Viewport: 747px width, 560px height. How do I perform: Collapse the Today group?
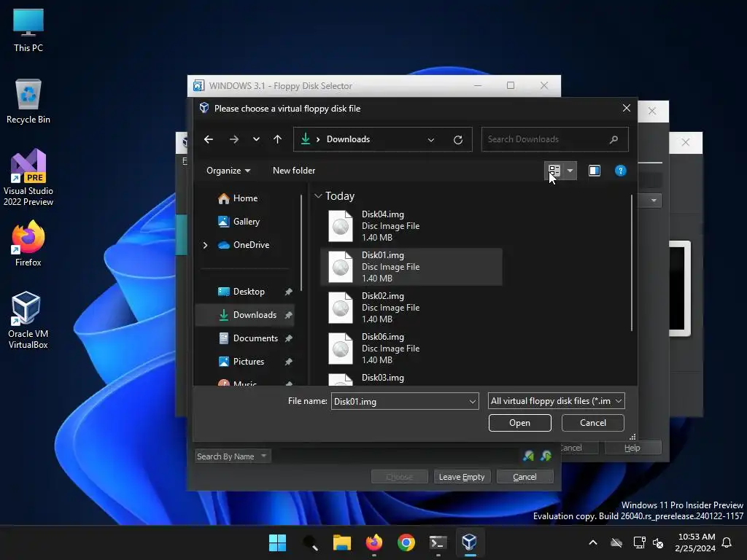coord(318,196)
